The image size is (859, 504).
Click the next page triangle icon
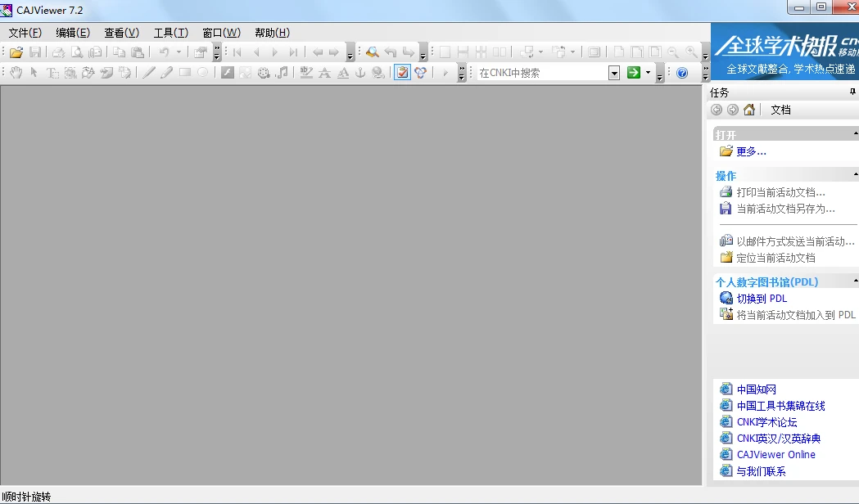(275, 52)
